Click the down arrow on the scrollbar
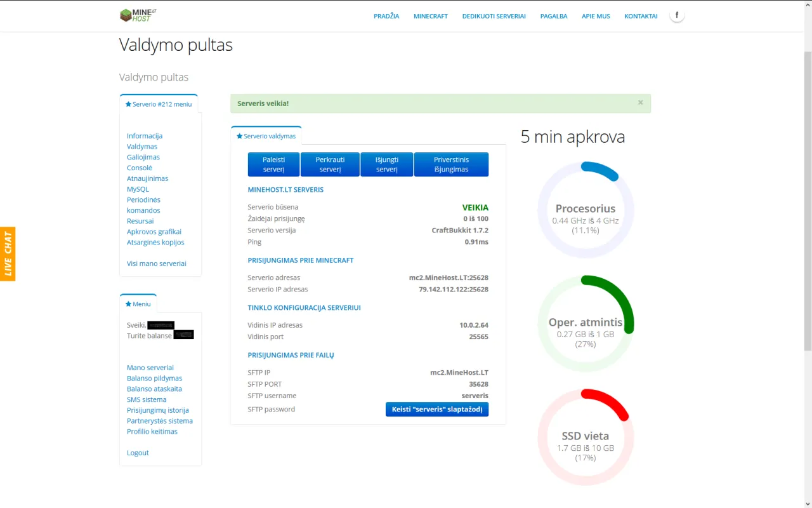 click(807, 503)
